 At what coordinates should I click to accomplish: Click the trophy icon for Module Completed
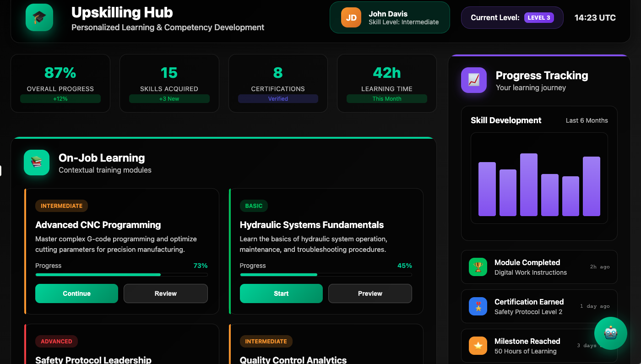478,267
